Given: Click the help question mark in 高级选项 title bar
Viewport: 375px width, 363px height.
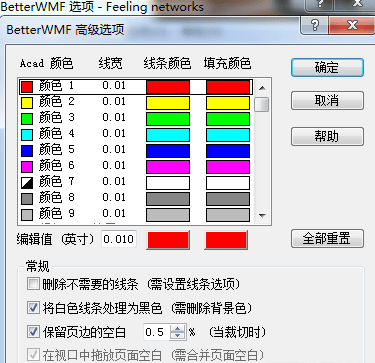Looking at the screenshot, I should coord(315,25).
